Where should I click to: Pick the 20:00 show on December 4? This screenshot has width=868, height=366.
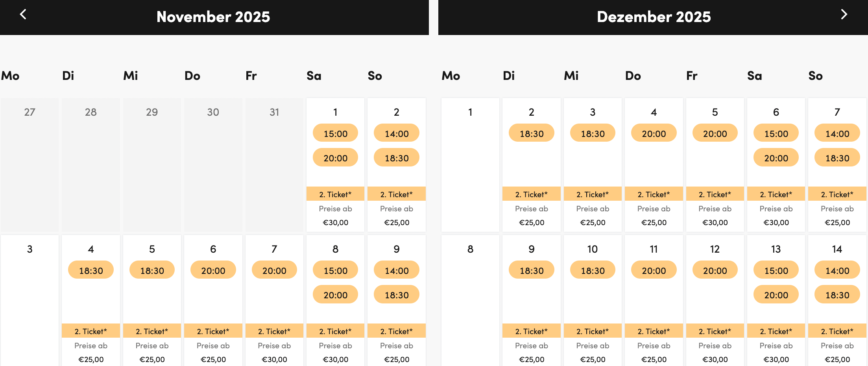coord(654,133)
